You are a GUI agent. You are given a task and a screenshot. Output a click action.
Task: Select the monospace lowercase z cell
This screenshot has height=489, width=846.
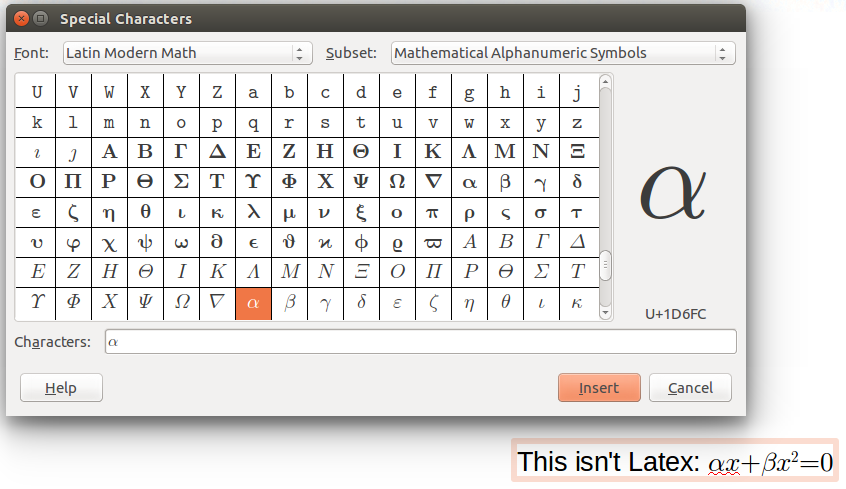click(x=579, y=123)
